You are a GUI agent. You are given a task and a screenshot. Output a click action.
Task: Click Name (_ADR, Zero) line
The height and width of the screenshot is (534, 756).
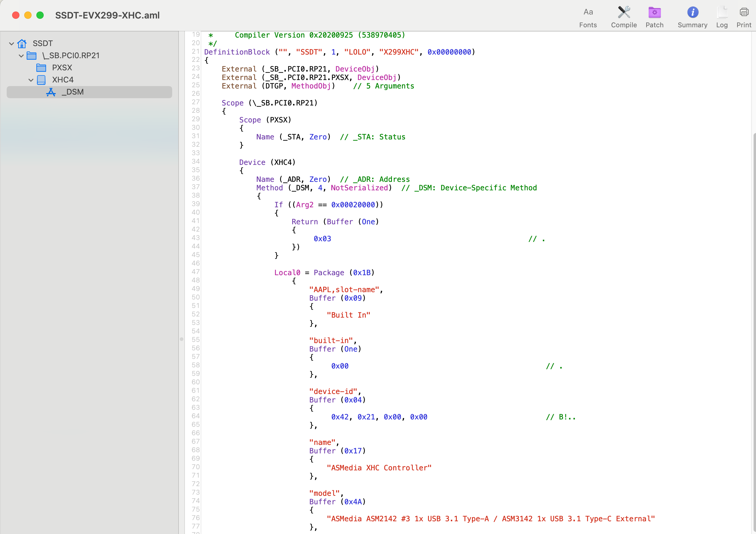point(293,179)
